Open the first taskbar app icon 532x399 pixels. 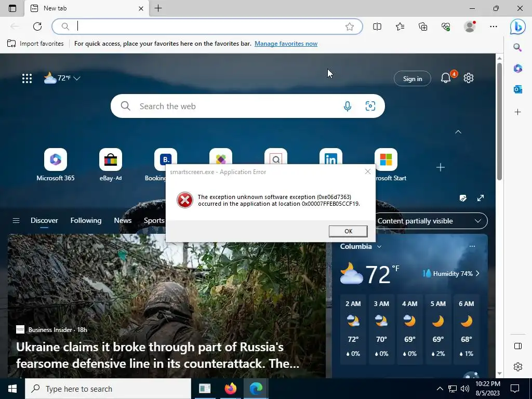pyautogui.click(x=205, y=389)
